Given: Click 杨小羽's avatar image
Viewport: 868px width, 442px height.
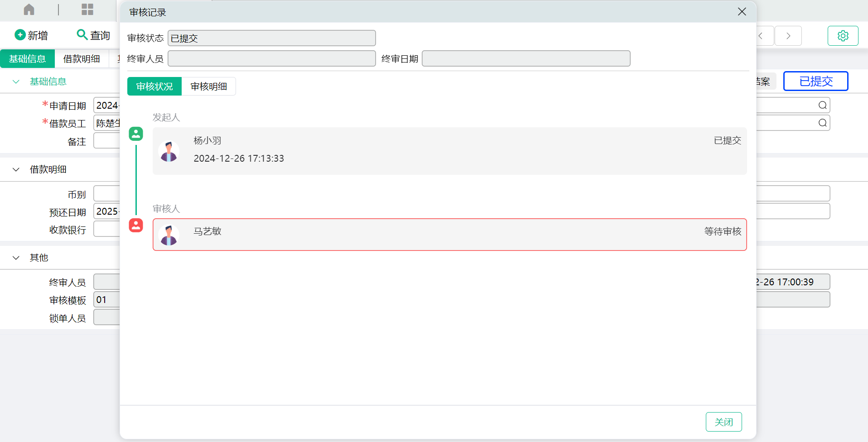Looking at the screenshot, I should click(169, 151).
